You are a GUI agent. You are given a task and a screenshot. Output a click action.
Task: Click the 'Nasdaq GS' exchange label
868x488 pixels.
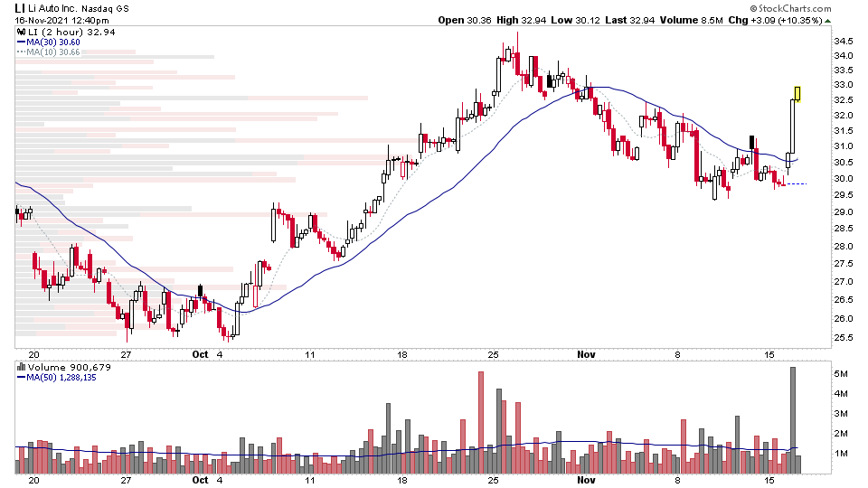tap(105, 9)
